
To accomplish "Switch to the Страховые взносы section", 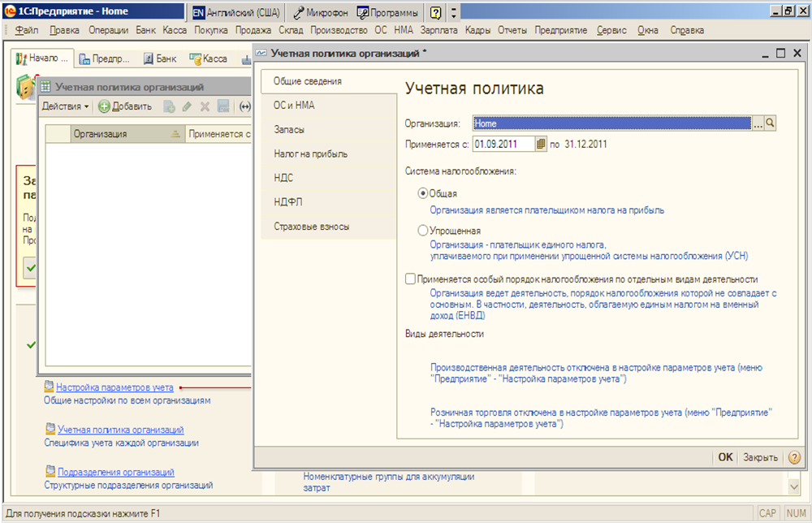I will pyautogui.click(x=329, y=227).
